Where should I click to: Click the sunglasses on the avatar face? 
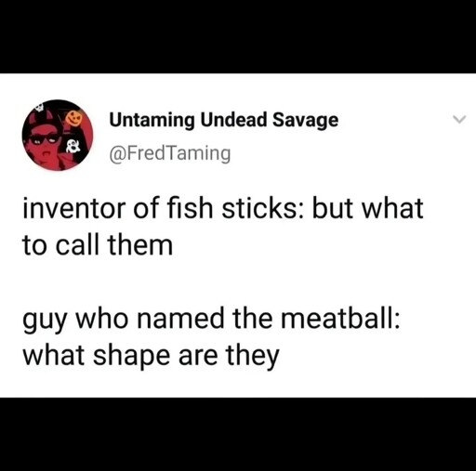click(44, 139)
